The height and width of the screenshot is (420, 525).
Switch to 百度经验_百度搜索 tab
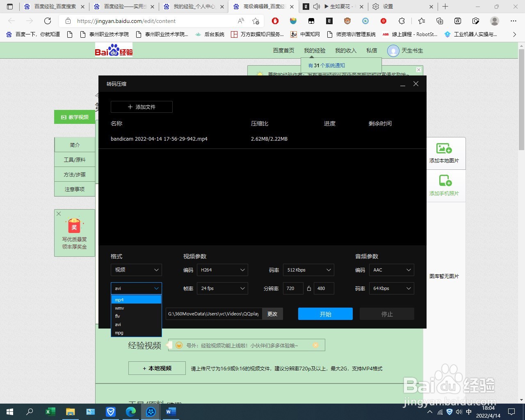(x=55, y=7)
